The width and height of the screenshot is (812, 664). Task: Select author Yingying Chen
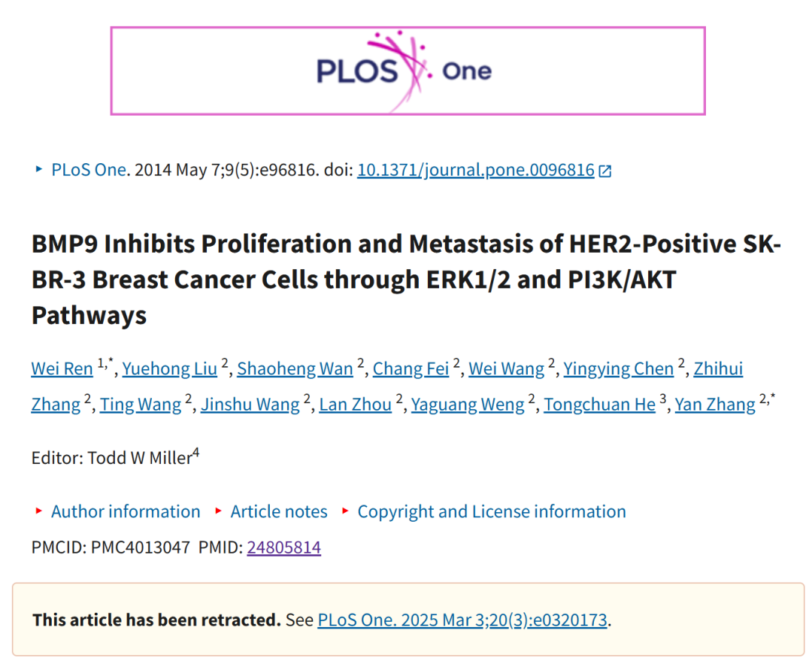pyautogui.click(x=618, y=368)
